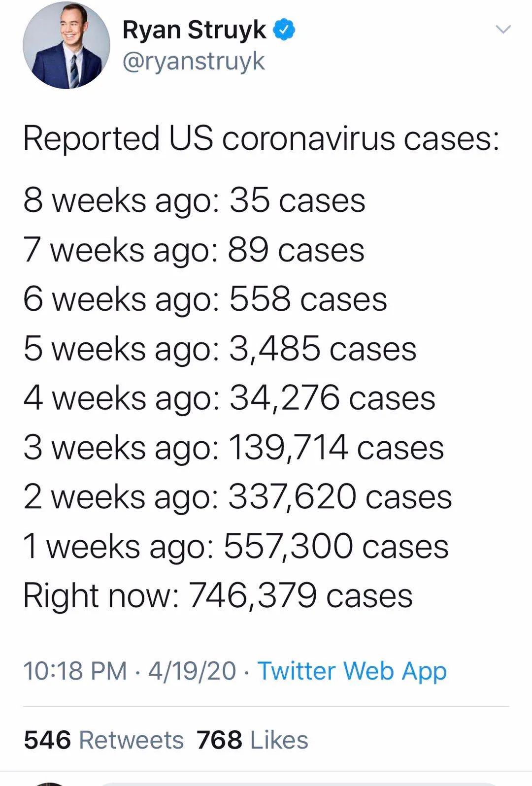Open the Ryan Struyk display name link
The image size is (532, 786).
pos(194,30)
